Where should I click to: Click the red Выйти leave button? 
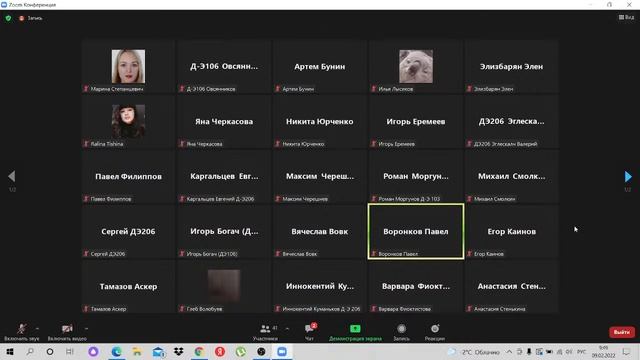622,332
